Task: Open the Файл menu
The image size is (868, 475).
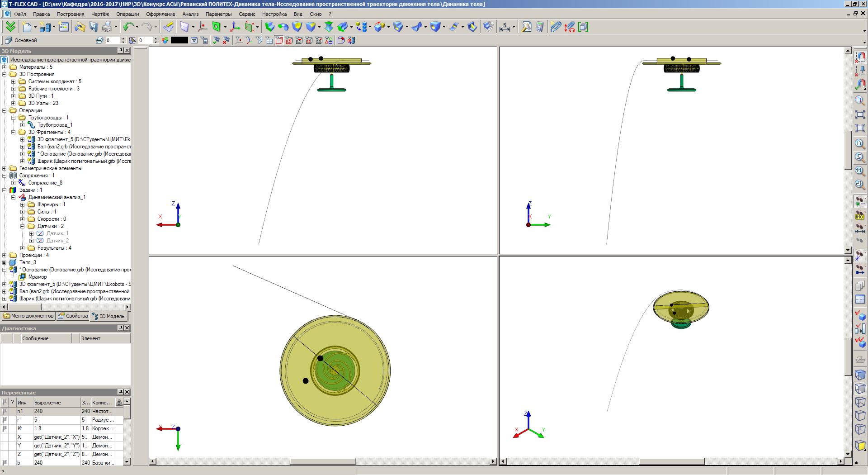Action: (20, 14)
